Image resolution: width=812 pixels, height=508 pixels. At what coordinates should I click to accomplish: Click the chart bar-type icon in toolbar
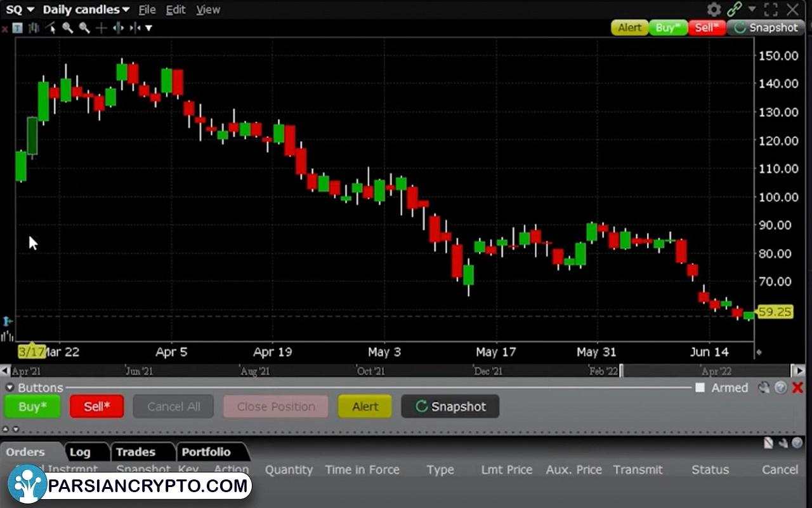tap(34, 28)
